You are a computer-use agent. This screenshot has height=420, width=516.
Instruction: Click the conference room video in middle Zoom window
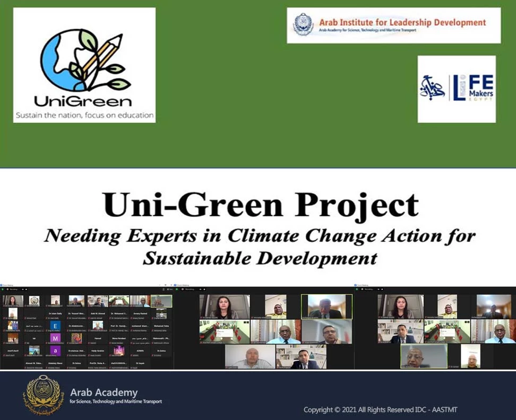coord(225,331)
